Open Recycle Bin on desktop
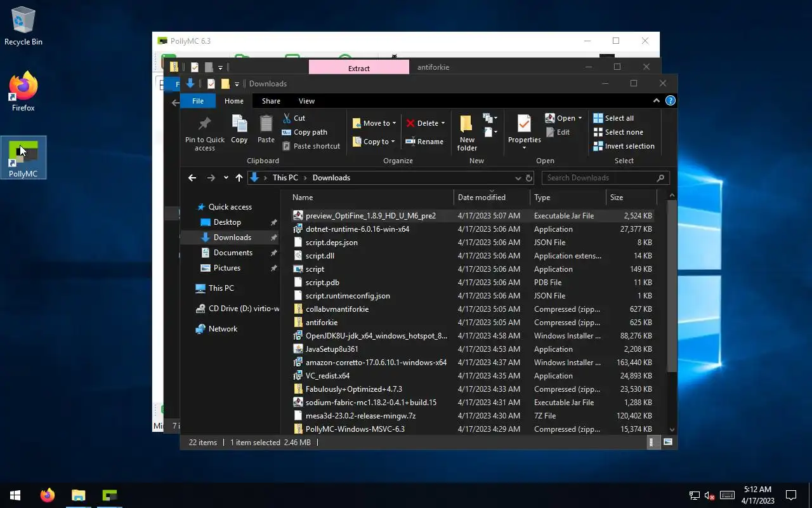 pyautogui.click(x=23, y=27)
